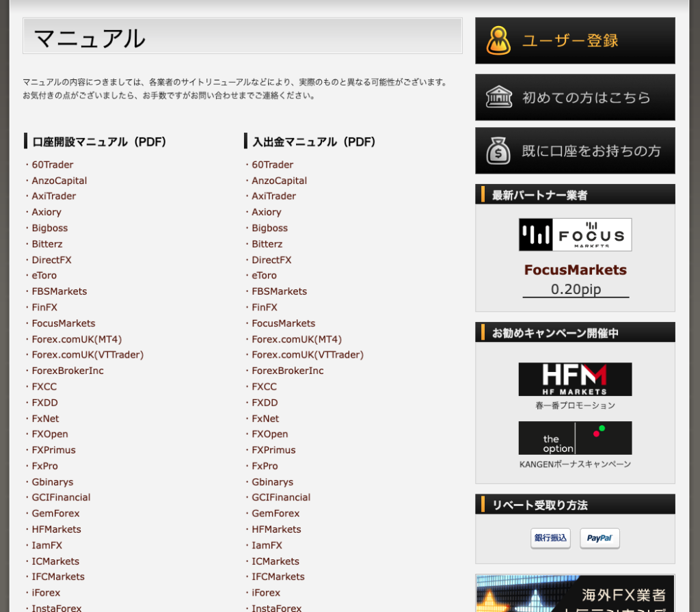Viewport: 700px width, 612px height.
Task: Open AnzoCapital deposit/withdrawal manual
Action: tap(279, 181)
